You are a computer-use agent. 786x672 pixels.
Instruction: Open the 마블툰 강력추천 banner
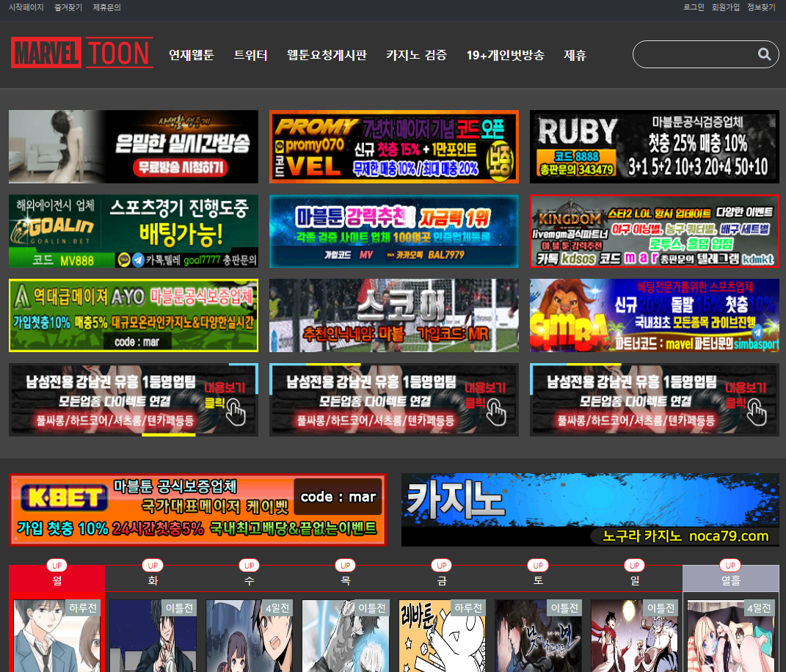pyautogui.click(x=394, y=231)
